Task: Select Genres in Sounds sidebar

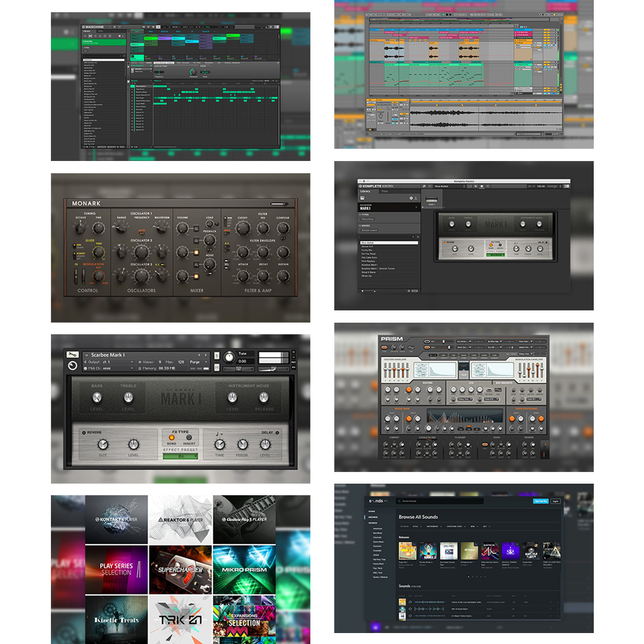Action: [372, 523]
